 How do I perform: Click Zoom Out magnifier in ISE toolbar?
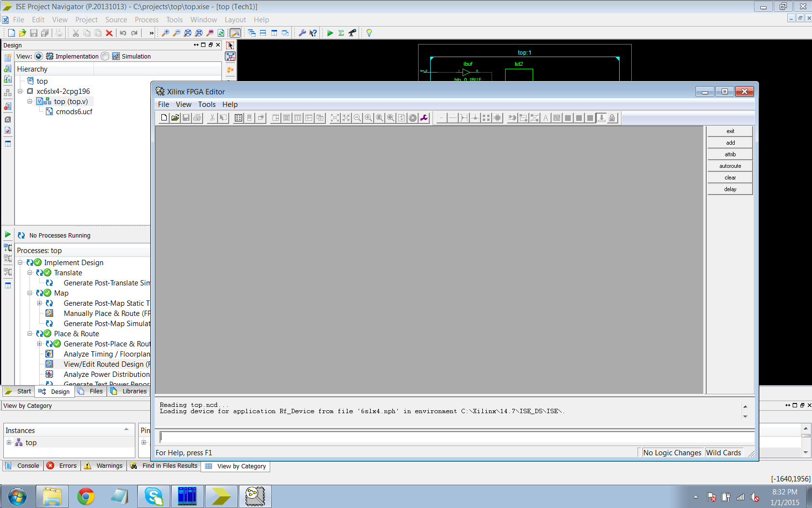[176, 33]
